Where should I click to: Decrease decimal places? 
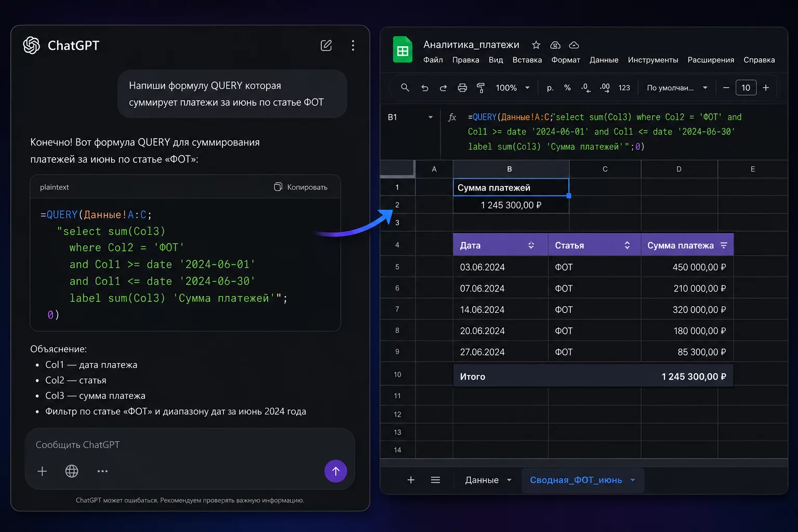pyautogui.click(x=586, y=88)
